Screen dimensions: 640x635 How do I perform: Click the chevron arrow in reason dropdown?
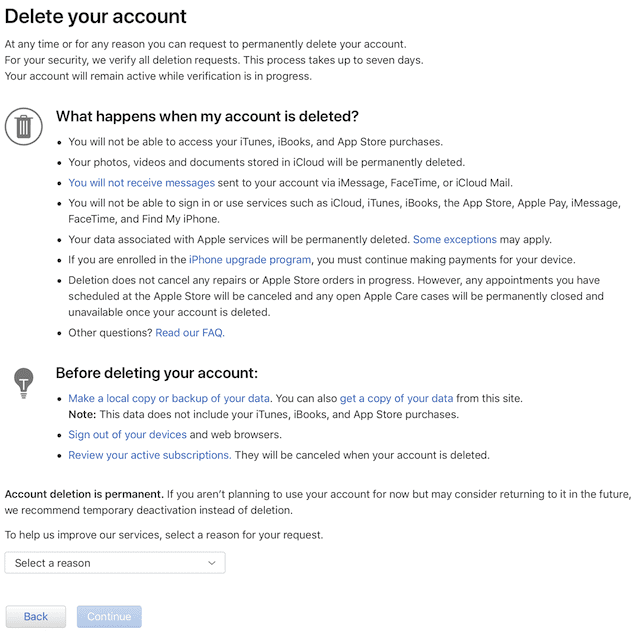click(x=212, y=563)
